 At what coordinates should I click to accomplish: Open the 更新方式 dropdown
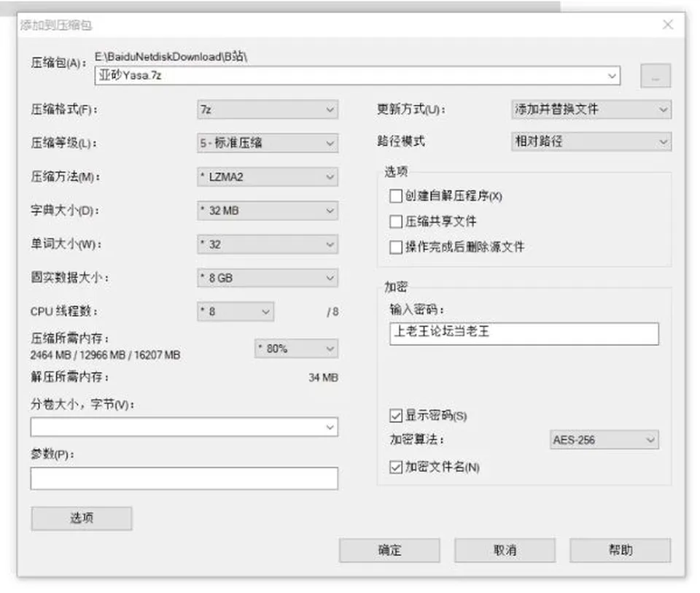(x=591, y=109)
